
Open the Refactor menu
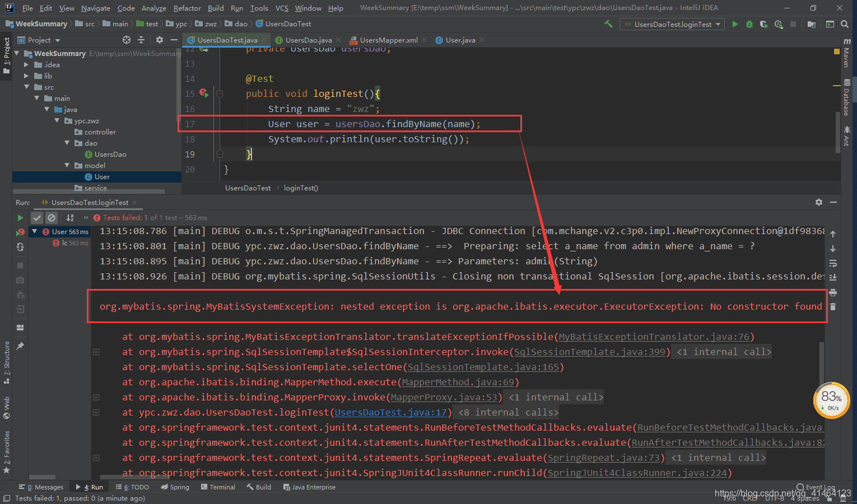point(187,8)
